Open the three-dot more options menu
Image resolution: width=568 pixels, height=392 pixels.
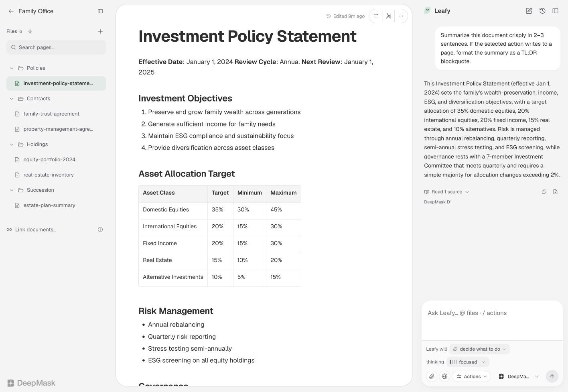click(x=401, y=16)
